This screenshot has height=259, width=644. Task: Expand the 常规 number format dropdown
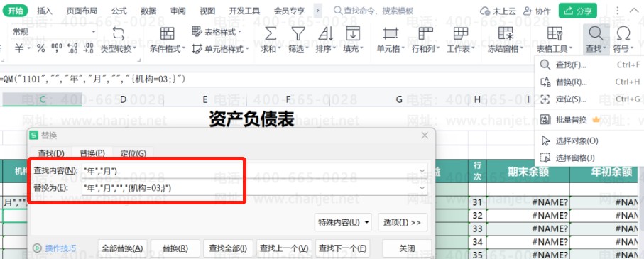[x=94, y=32]
